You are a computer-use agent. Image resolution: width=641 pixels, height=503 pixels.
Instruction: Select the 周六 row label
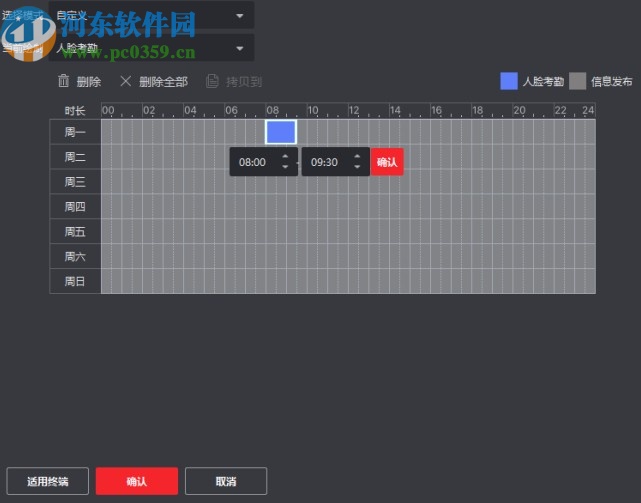(75, 256)
